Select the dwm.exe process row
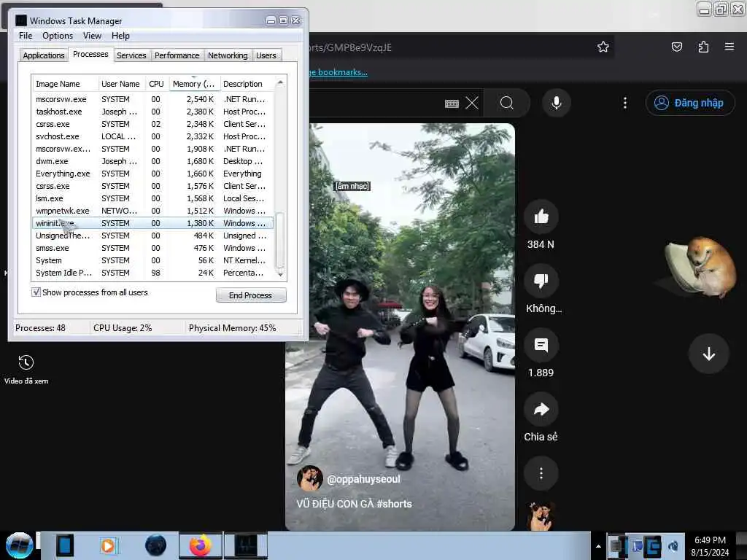The height and width of the screenshot is (560, 747). [x=152, y=161]
